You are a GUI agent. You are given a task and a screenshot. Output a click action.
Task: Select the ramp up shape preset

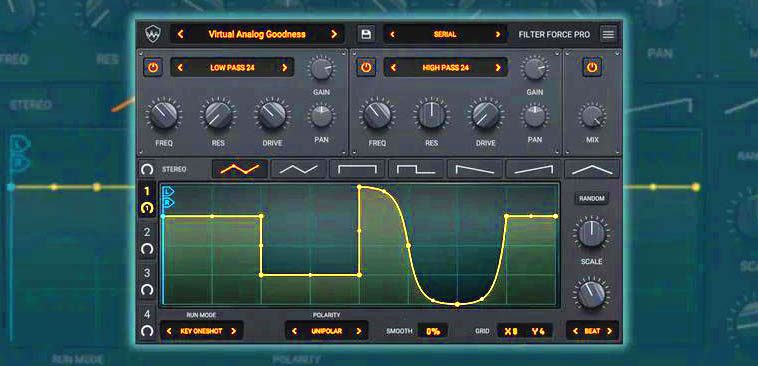[x=533, y=169]
